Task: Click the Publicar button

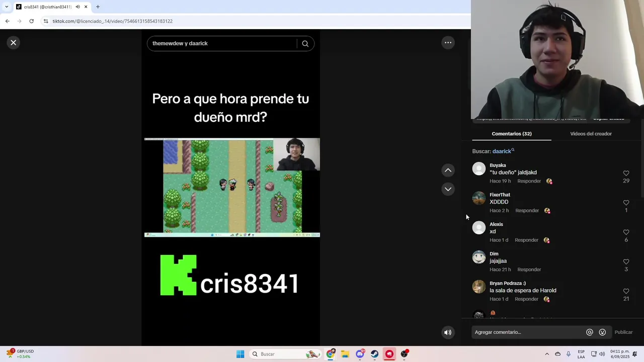Action: (x=623, y=332)
